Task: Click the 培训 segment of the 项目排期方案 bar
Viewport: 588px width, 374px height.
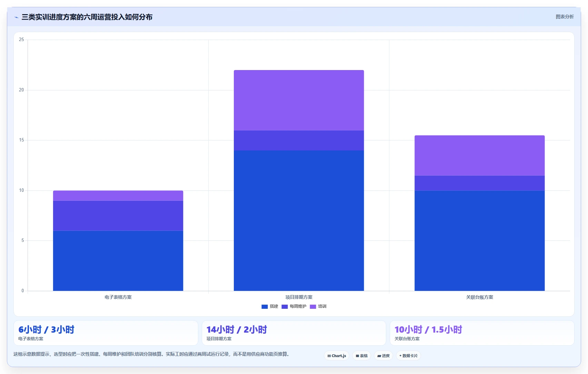Action: 299,100
